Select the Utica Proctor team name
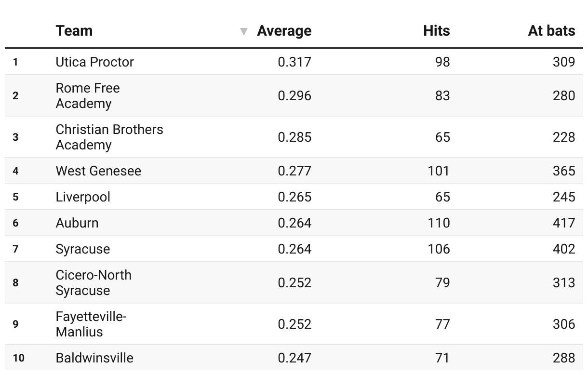Screen dimensions: 588x375 point(94,62)
